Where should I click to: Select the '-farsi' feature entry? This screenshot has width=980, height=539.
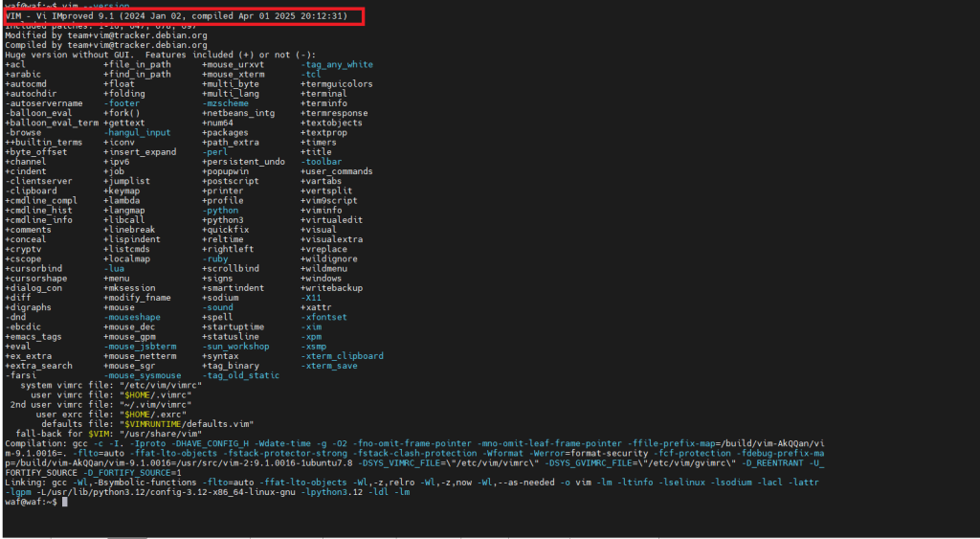[x=21, y=375]
